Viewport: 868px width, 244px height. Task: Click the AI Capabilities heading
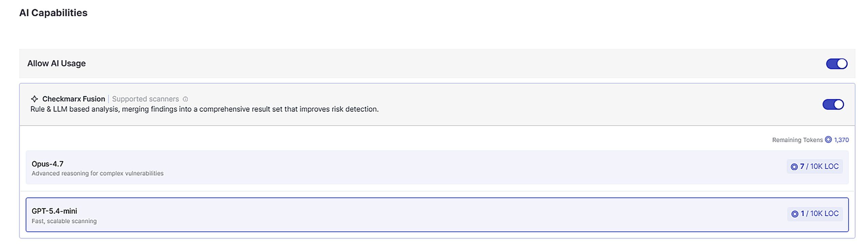pos(53,13)
